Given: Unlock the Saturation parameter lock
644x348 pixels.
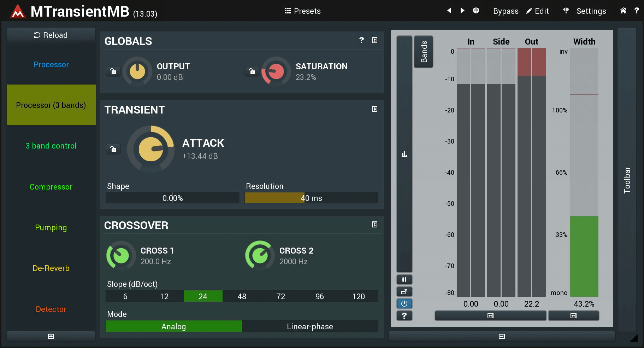Looking at the screenshot, I should coord(252,71).
